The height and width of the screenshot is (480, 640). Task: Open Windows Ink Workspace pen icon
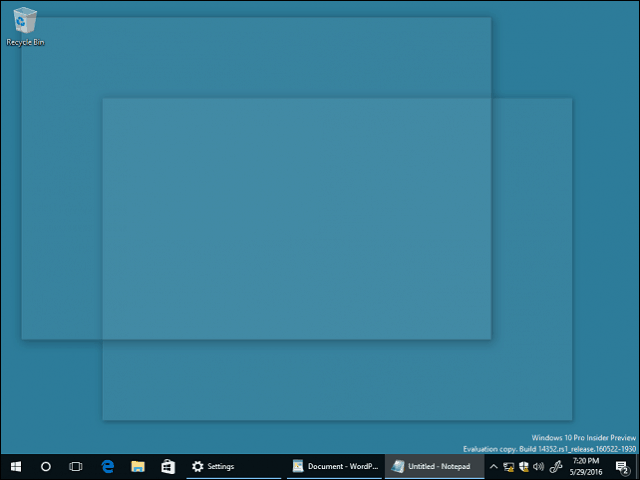coord(556,467)
